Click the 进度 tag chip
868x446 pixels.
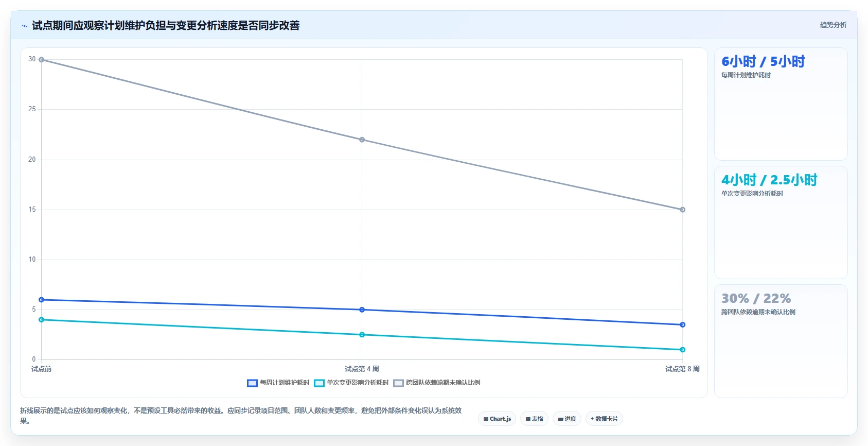coord(567,419)
